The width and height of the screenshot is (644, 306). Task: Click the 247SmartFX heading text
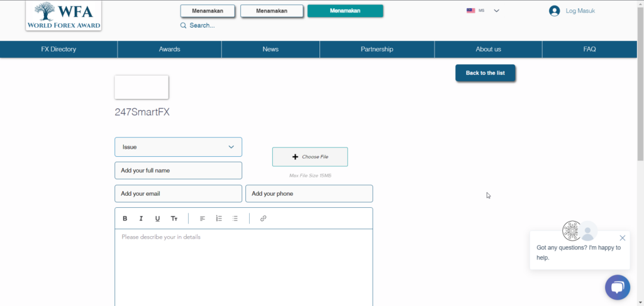point(142,112)
